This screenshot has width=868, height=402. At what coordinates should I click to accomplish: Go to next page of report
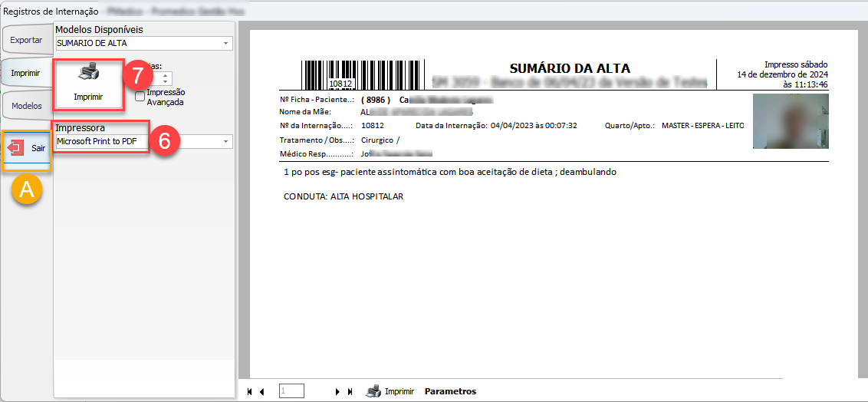pyautogui.click(x=337, y=391)
